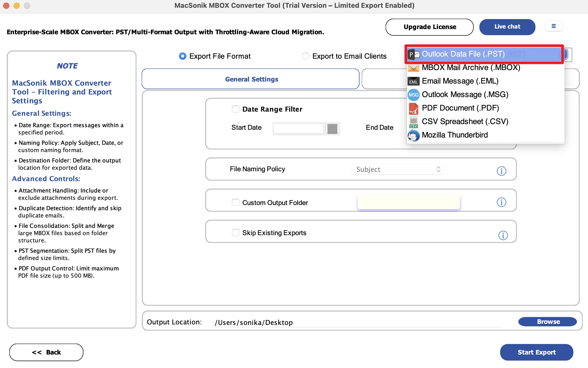Click 'General Settings:' heading in note
The image size is (588, 368).
tap(42, 113)
